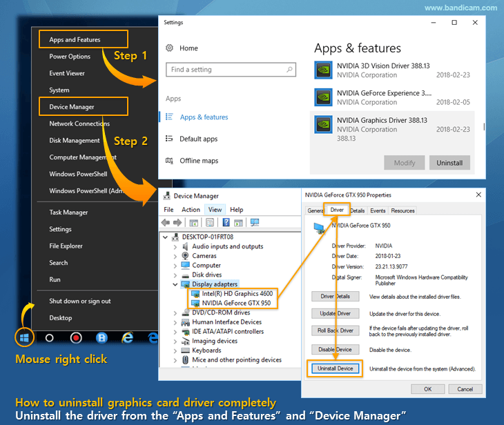Click the magnifier icon in Find a setting
Image resolution: width=504 pixels, height=425 pixels.
point(289,70)
